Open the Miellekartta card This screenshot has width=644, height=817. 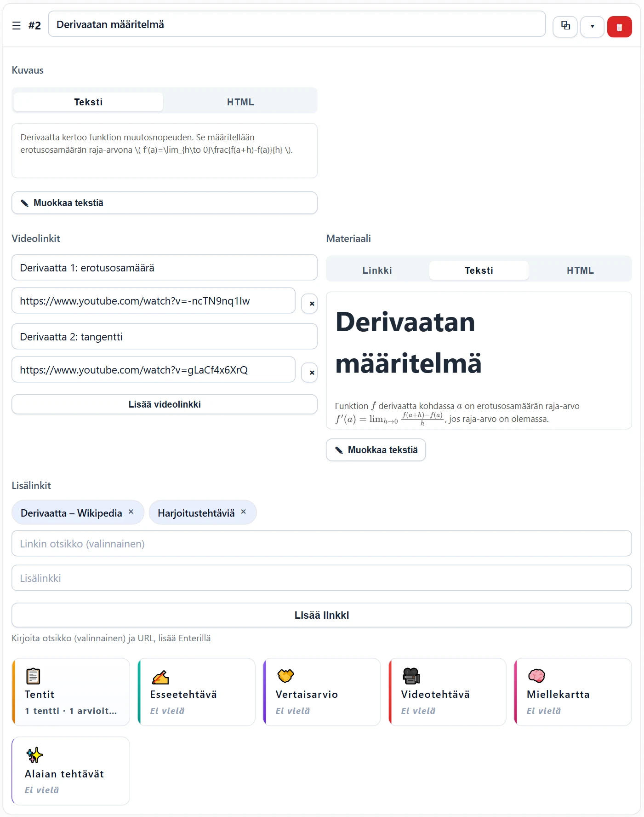[573, 692]
